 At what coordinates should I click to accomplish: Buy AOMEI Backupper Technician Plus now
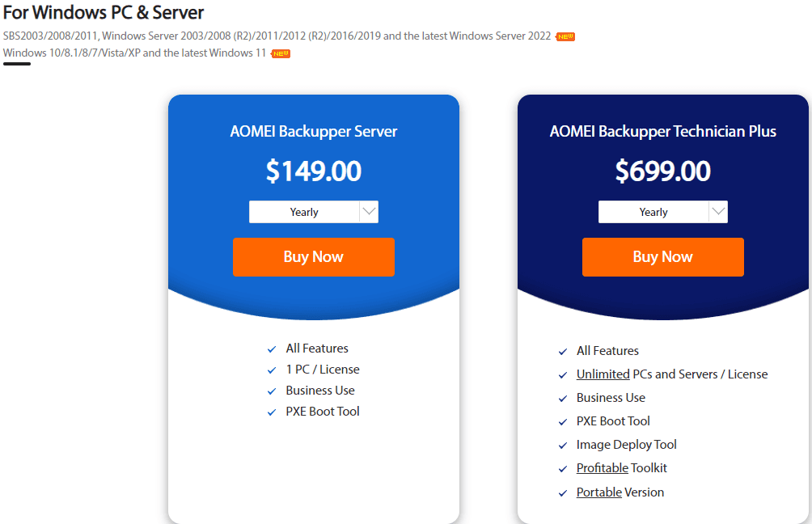(x=663, y=257)
